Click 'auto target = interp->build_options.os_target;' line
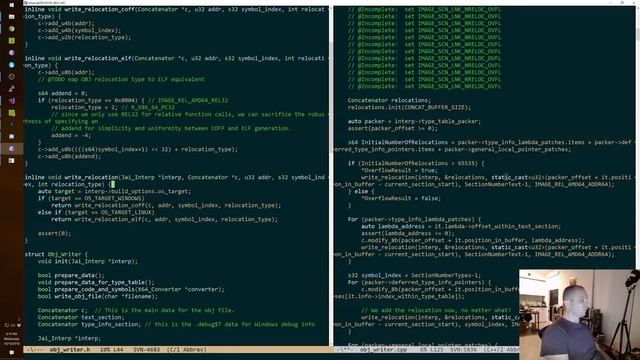The image size is (640, 360). point(114,191)
